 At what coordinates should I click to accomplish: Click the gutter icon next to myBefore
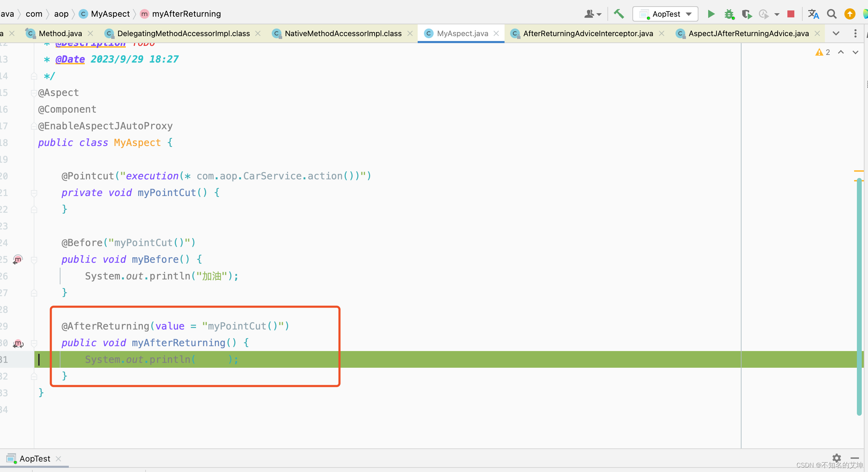coord(18,259)
